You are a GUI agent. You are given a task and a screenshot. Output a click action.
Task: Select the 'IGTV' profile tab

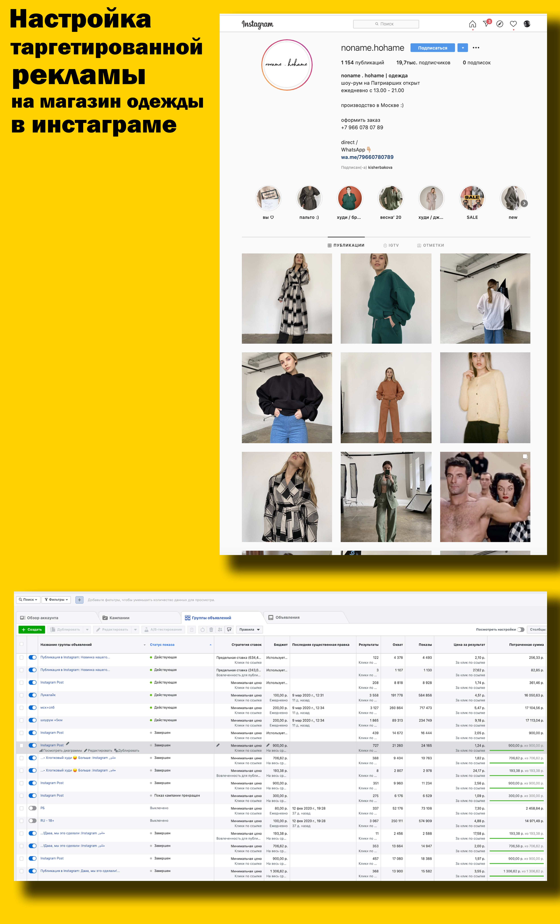(391, 245)
